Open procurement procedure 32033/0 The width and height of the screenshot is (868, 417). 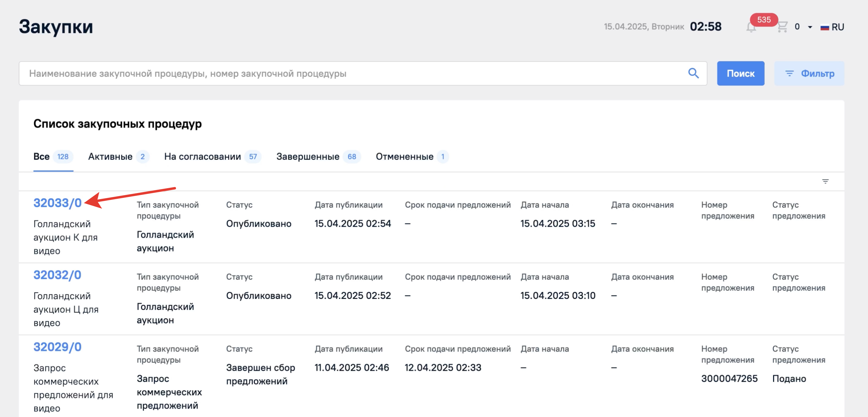click(x=57, y=203)
